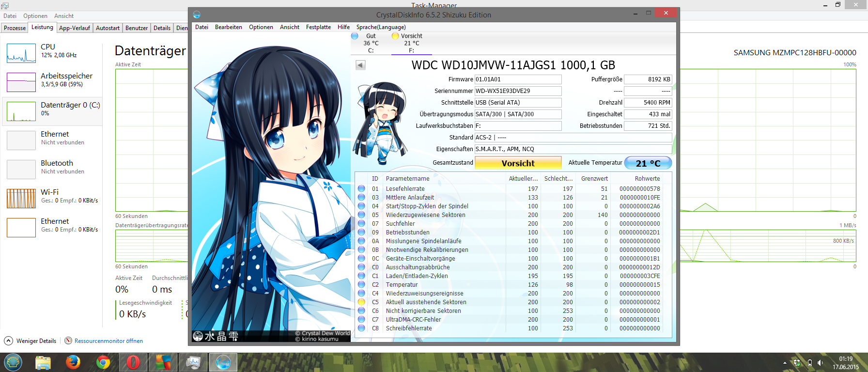Click the chibi Shizuku character image

pos(380,123)
